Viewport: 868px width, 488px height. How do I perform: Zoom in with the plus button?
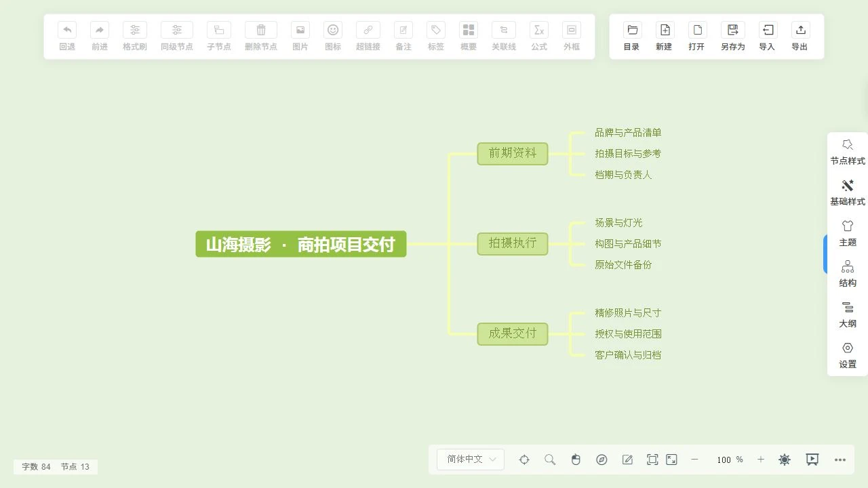761,460
